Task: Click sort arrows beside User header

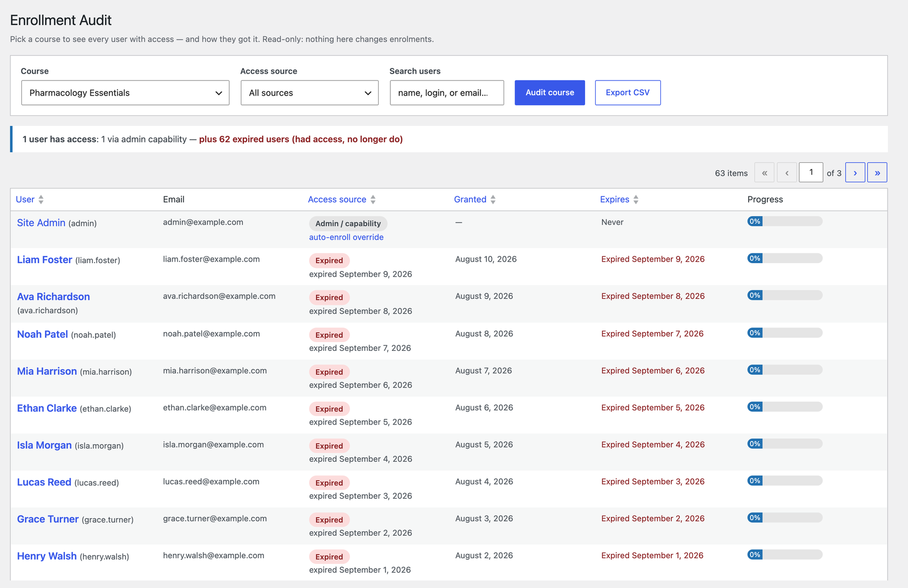Action: [x=41, y=199]
